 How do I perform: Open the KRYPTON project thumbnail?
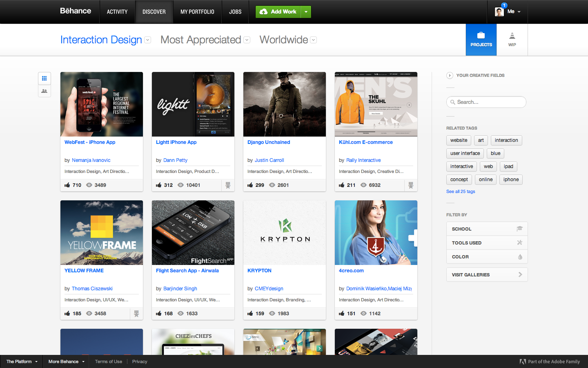click(x=285, y=233)
